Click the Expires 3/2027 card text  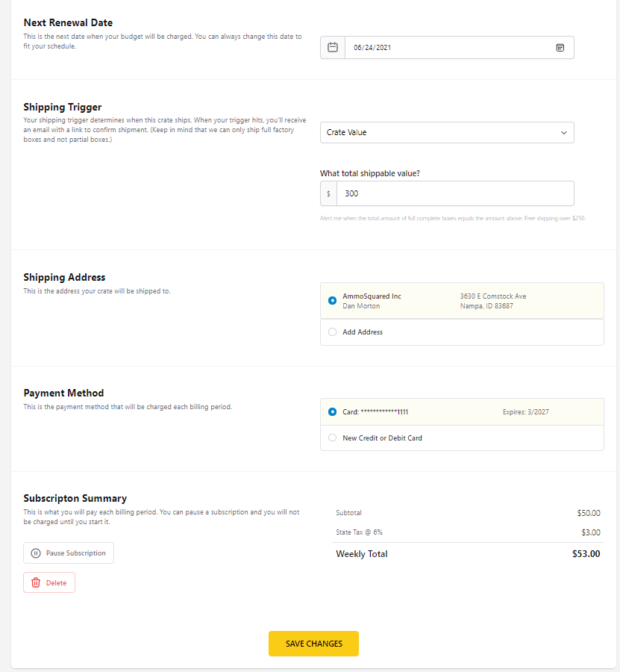coord(526,412)
